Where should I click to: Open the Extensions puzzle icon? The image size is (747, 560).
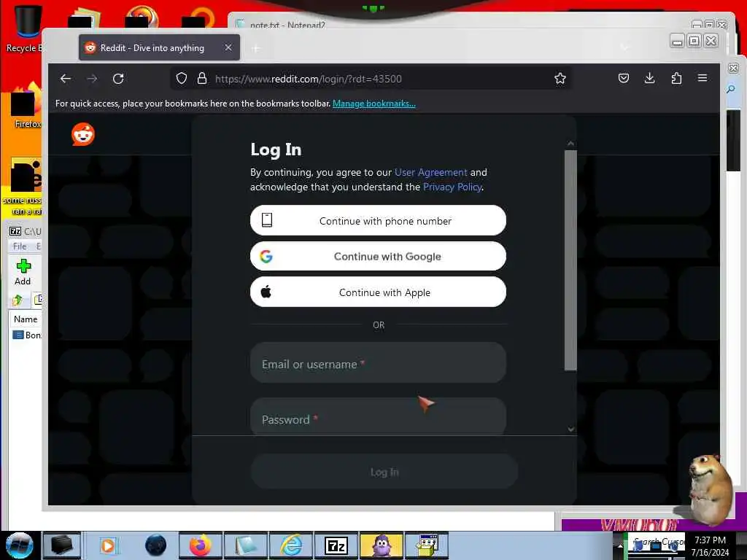pos(676,78)
